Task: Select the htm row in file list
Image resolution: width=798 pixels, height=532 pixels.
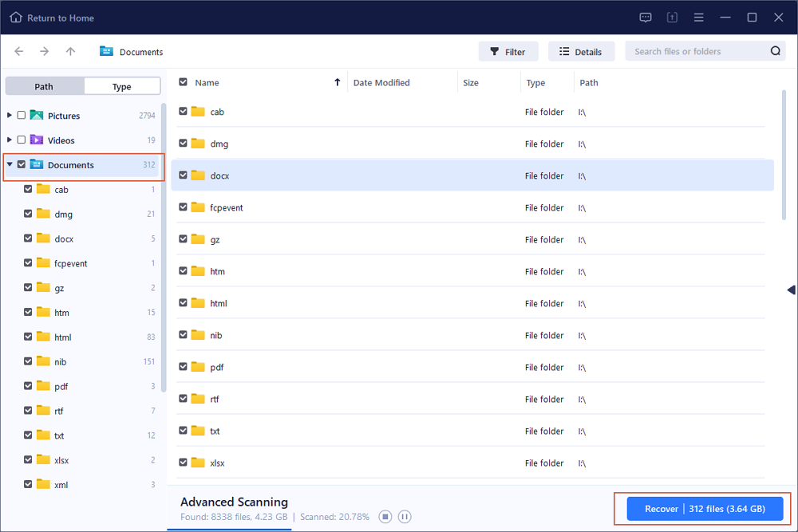Action: [471, 271]
